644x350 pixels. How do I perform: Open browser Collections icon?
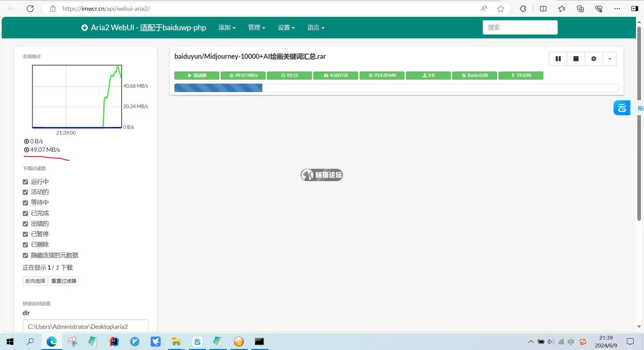click(x=580, y=9)
